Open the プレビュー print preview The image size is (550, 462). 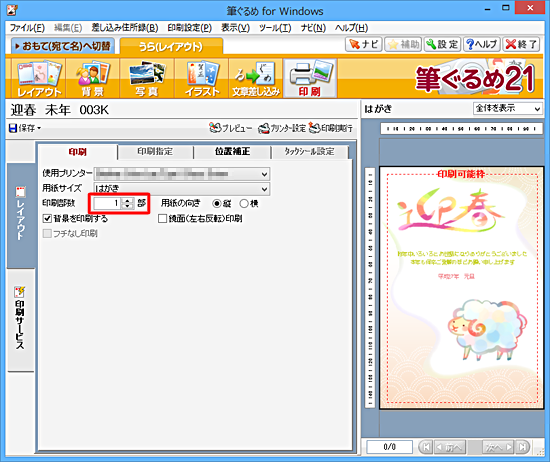[x=230, y=128]
